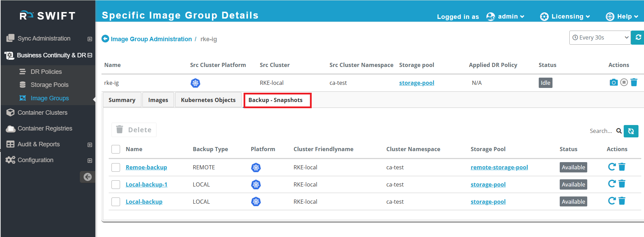The image size is (644, 237).
Task: Open Image Groups in the sidebar
Action: coord(50,98)
